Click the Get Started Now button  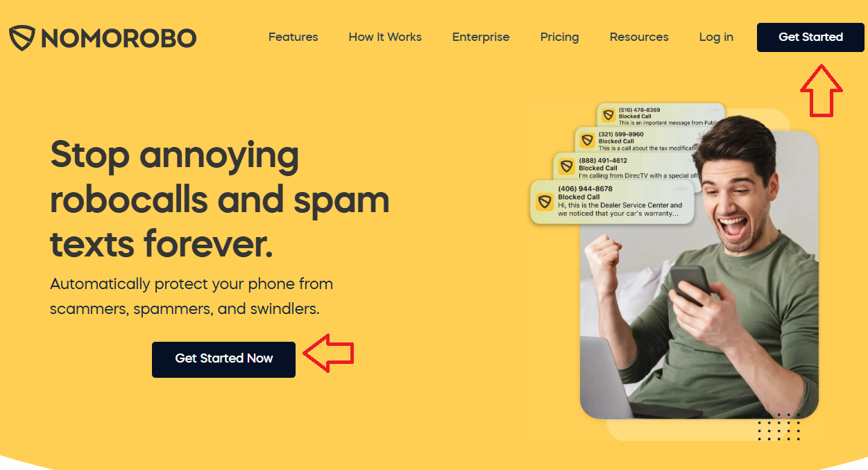tap(223, 359)
